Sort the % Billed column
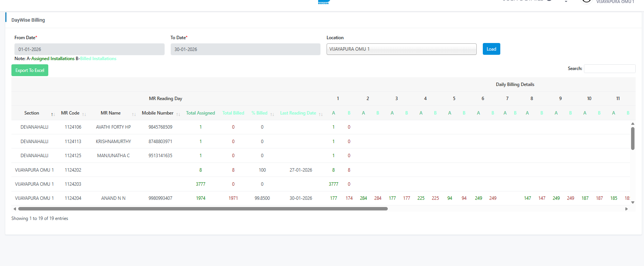644x266 pixels. point(272,114)
